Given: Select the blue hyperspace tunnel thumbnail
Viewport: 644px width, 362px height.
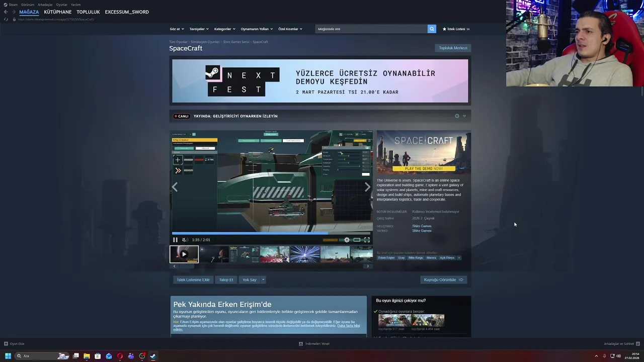Looking at the screenshot, I should (305, 254).
